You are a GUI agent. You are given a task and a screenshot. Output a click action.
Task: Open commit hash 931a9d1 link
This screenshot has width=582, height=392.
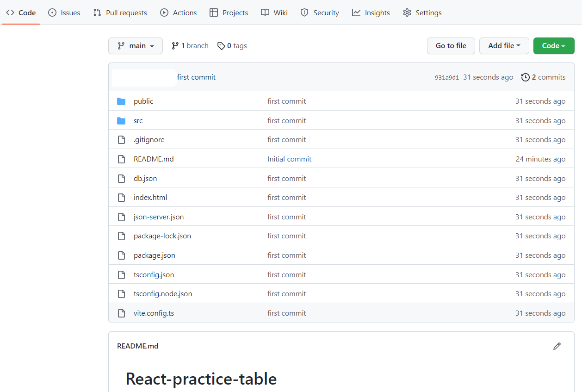(446, 78)
